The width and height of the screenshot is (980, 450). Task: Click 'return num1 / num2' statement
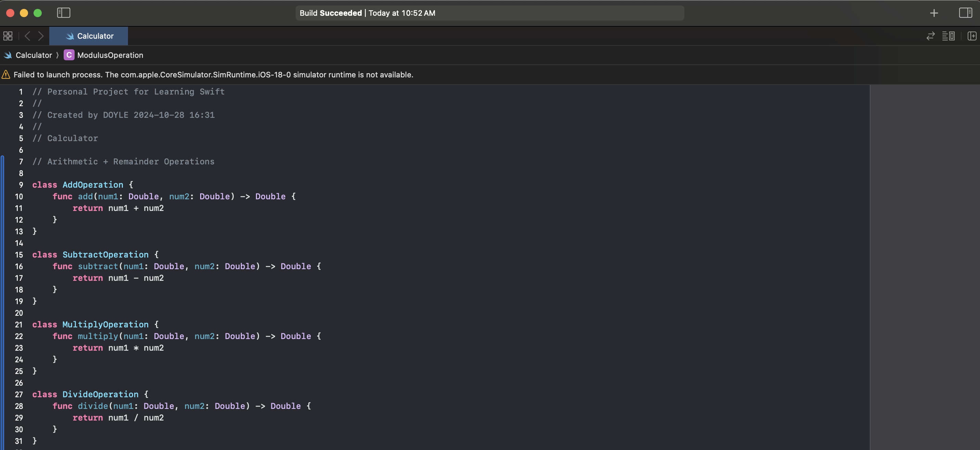(x=118, y=418)
